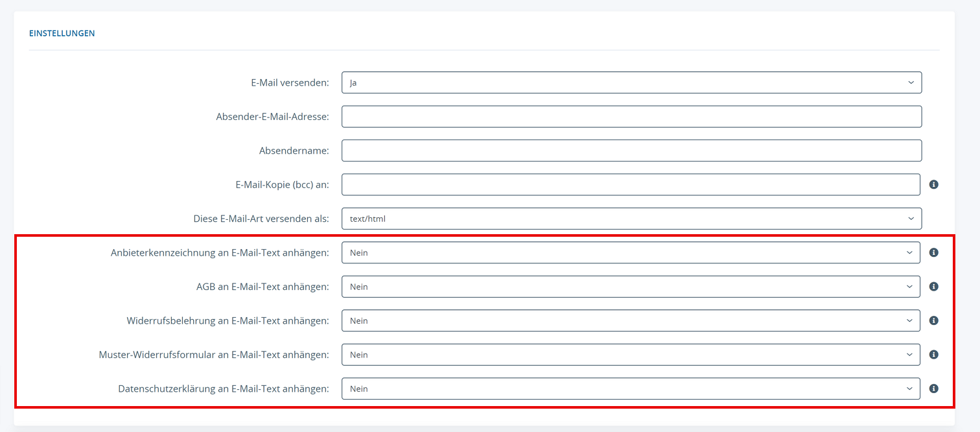Open the Widerrufsbelehrung anhängen select box

[630, 320]
